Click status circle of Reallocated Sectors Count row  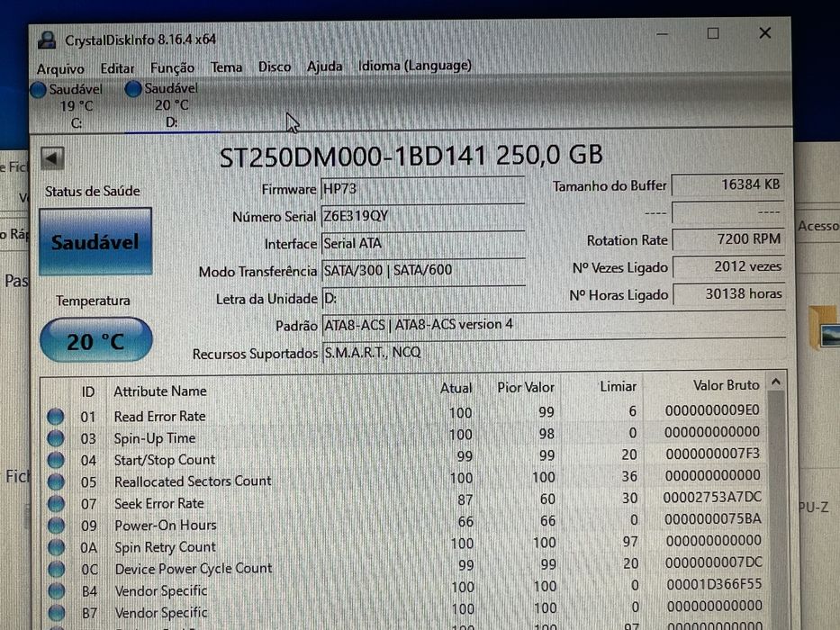click(x=56, y=482)
